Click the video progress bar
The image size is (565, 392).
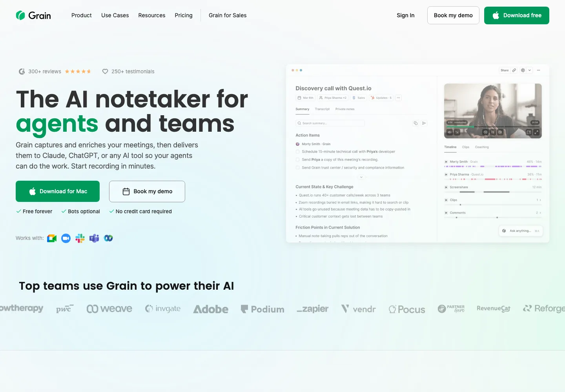[x=493, y=127]
